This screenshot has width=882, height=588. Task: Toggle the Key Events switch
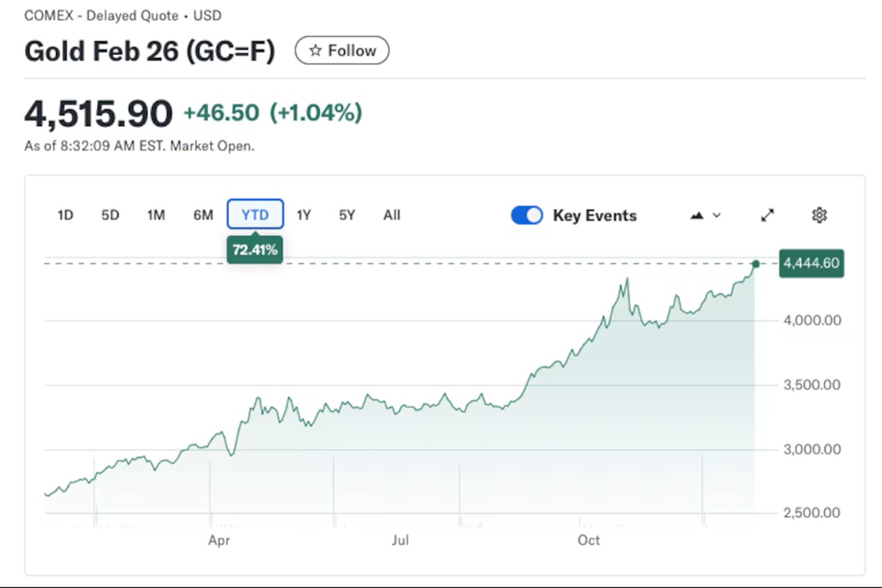pyautogui.click(x=526, y=215)
